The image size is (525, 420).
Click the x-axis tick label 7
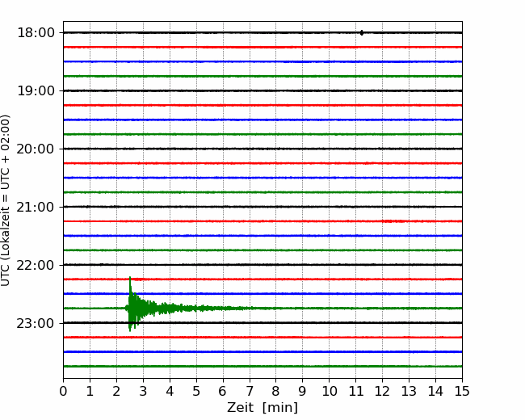[250, 391]
